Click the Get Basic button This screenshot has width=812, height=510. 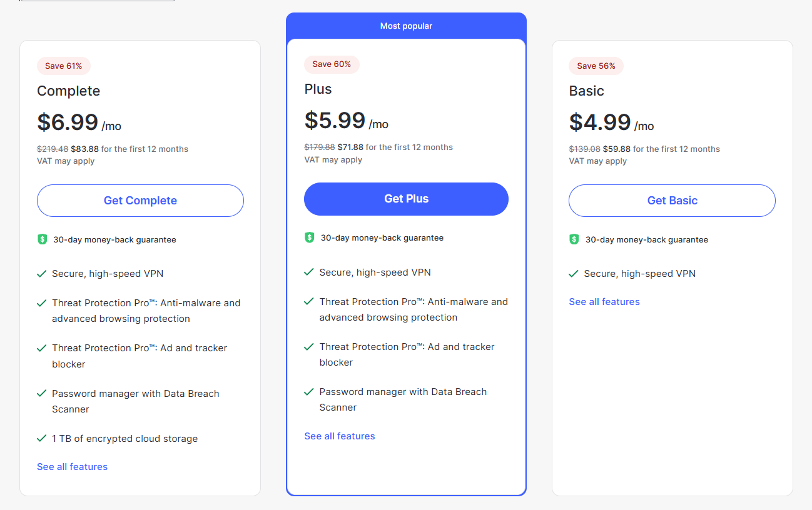(x=672, y=201)
